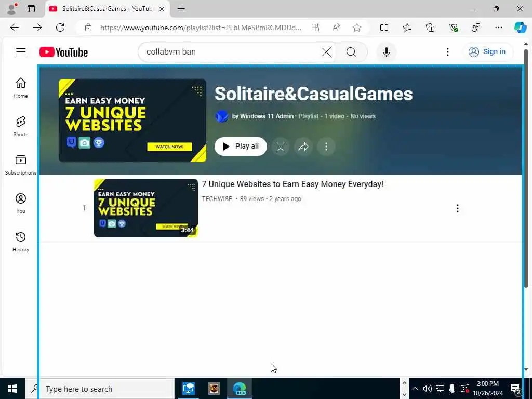Click the microphone tray icon
Viewport: 532px width, 399px height.
tap(453, 389)
